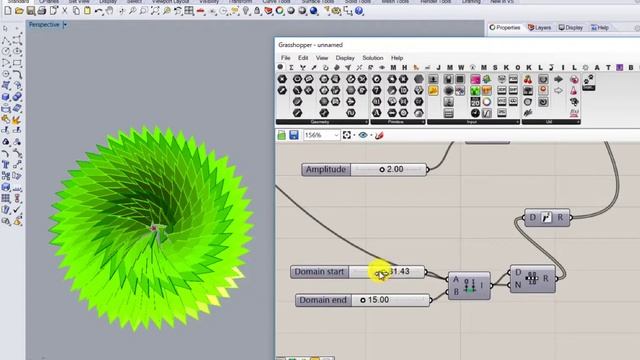The height and width of the screenshot is (360, 640).
Task: Click the padlock Lock objects icon
Action: 257,11
